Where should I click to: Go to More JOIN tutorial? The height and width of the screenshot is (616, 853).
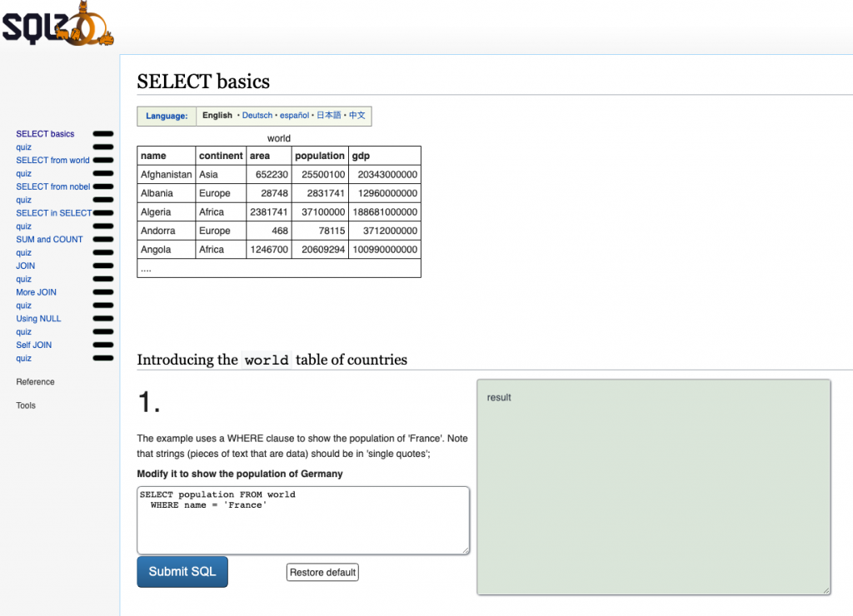(37, 292)
